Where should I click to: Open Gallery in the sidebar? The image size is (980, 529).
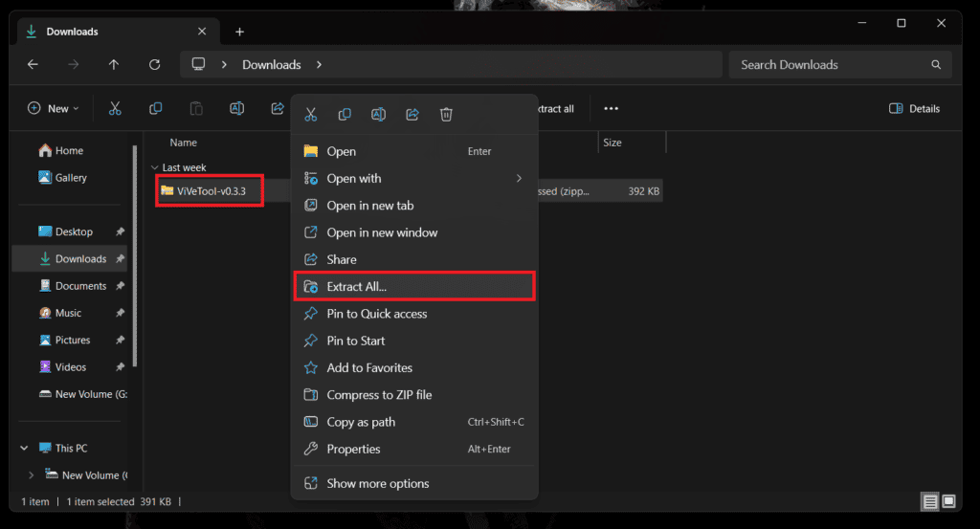[x=71, y=177]
